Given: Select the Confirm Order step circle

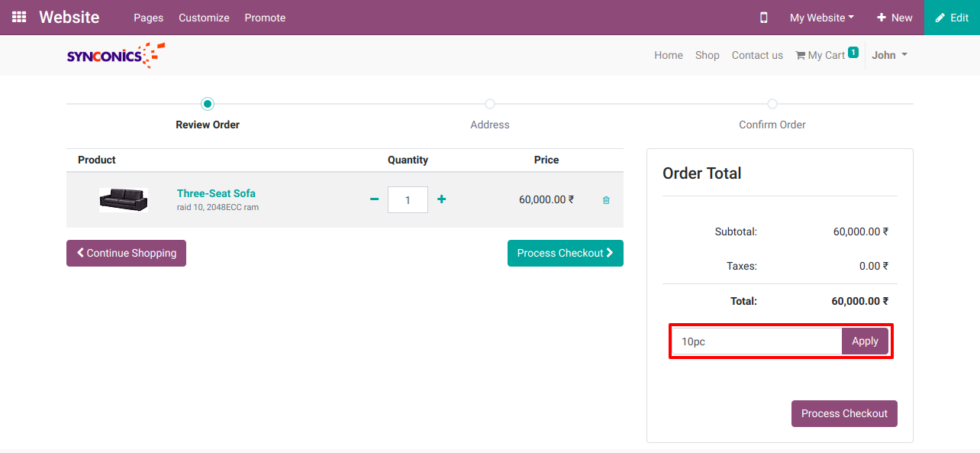Looking at the screenshot, I should point(772,104).
